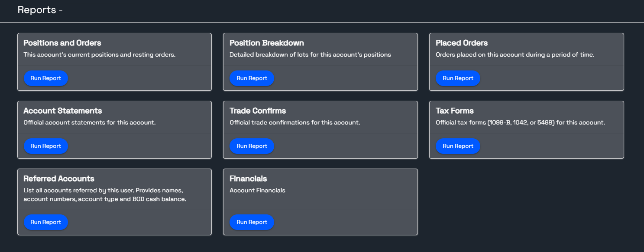The width and height of the screenshot is (644, 252).
Task: Run the Position Breakdown report
Action: click(x=252, y=78)
